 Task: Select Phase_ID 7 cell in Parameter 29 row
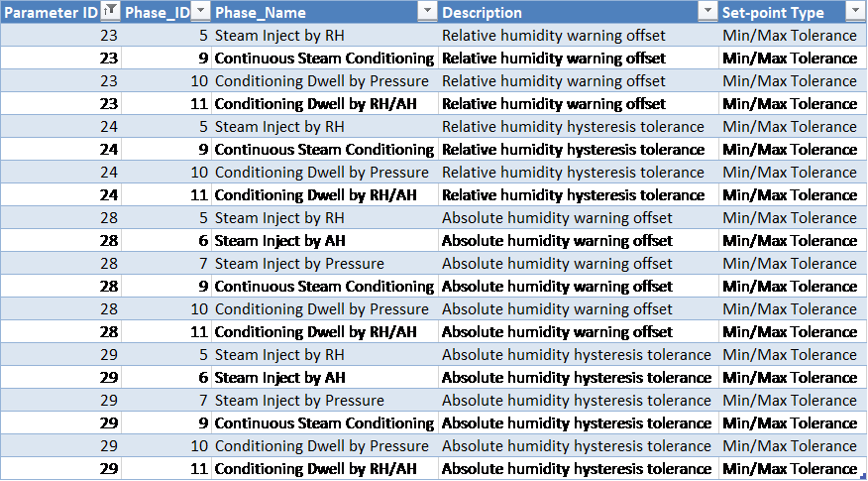click(202, 401)
